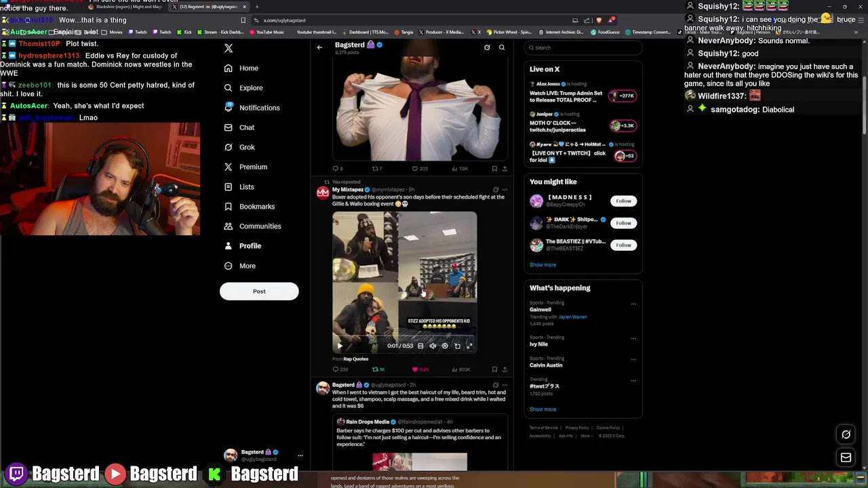Follow the DARK Shitpo... account
This screenshot has height=488, width=868.
pyautogui.click(x=623, y=223)
